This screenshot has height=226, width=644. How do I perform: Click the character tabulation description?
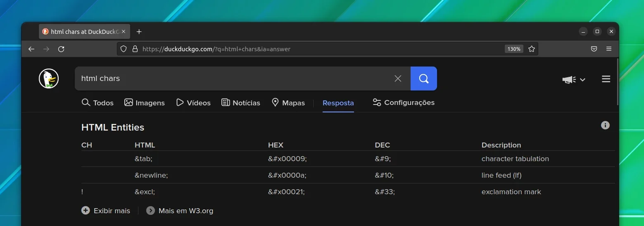pyautogui.click(x=515, y=159)
